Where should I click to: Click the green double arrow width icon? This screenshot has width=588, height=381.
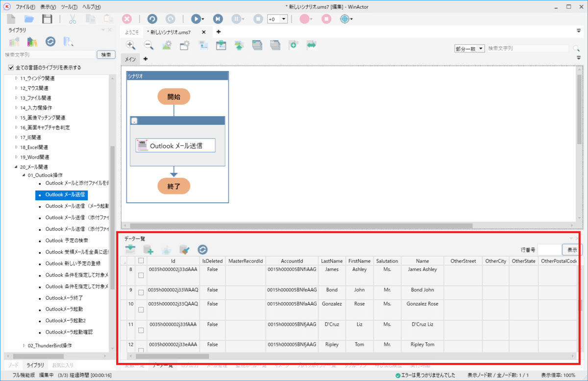311,45
